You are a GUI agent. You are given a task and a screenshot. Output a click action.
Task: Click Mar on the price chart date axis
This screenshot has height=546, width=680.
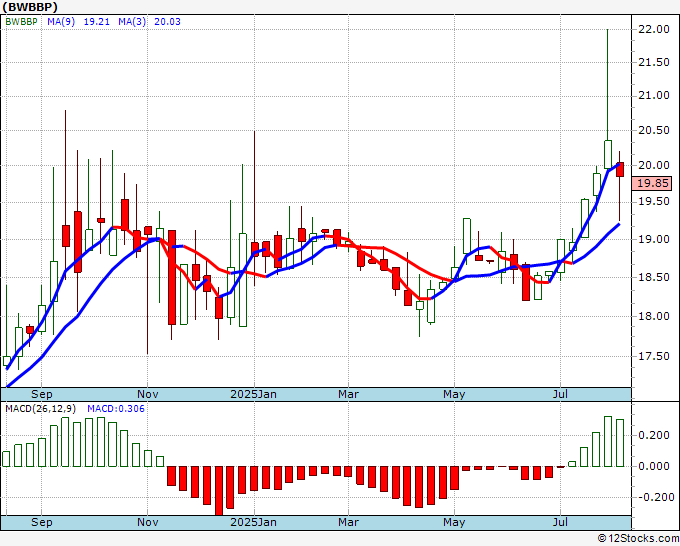(348, 394)
